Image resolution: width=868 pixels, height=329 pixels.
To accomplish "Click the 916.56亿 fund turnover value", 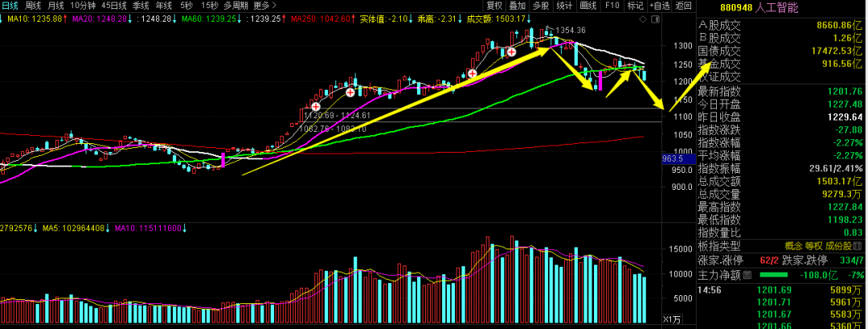I will point(841,64).
